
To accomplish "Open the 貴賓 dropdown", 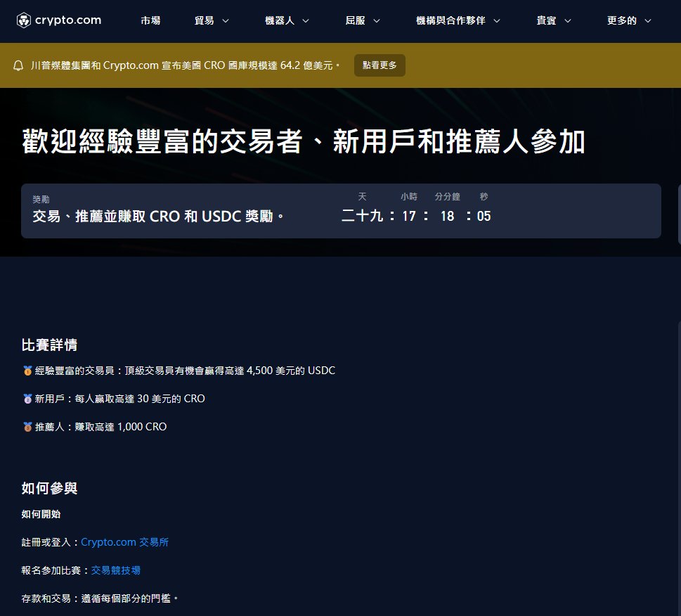I will [553, 21].
